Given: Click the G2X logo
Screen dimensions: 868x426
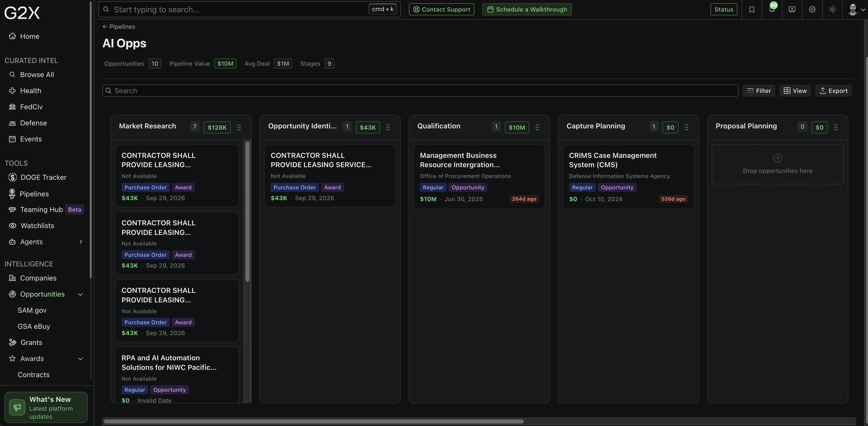Looking at the screenshot, I should [x=22, y=13].
